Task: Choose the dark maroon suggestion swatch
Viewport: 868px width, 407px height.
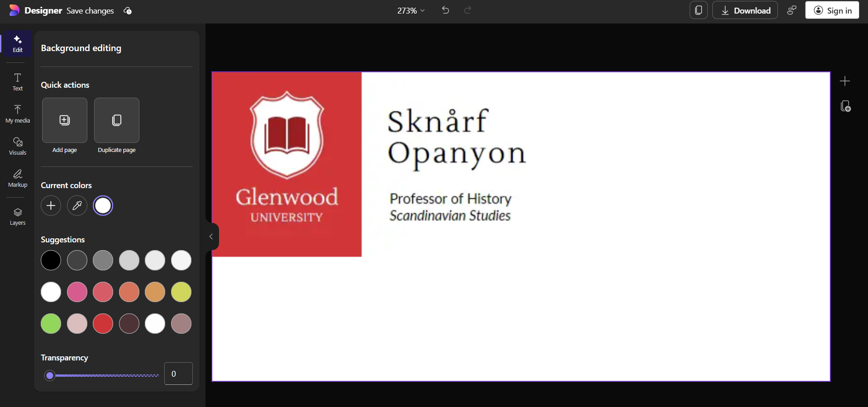Action: pyautogui.click(x=129, y=324)
